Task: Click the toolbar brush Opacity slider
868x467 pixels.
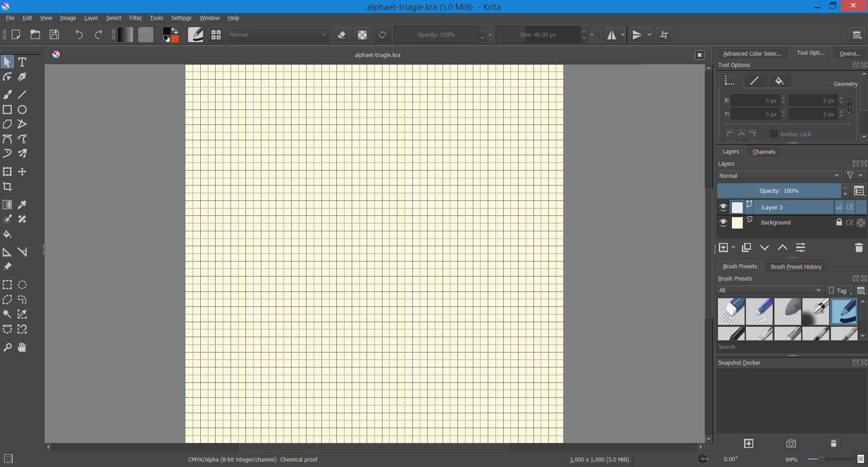Action: [x=436, y=35]
